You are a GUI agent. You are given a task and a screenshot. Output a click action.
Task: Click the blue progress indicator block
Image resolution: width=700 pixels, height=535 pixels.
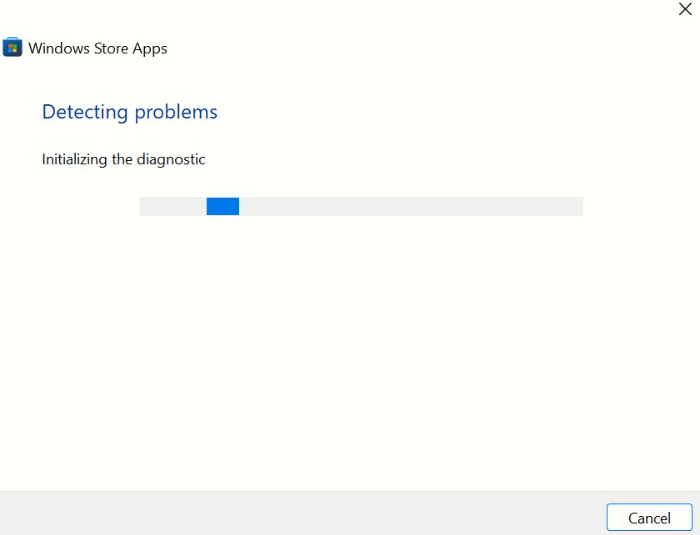[x=222, y=206]
